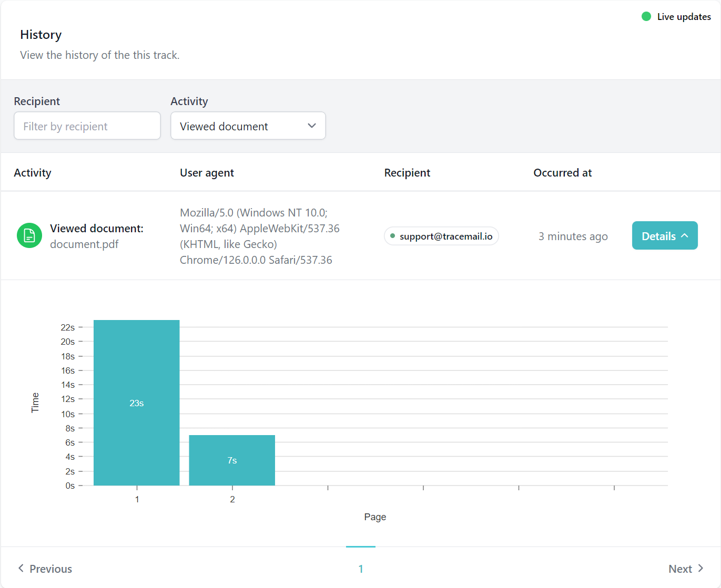Click the Page axis label on the chart
Viewport: 721px width, 588px height.
375,517
